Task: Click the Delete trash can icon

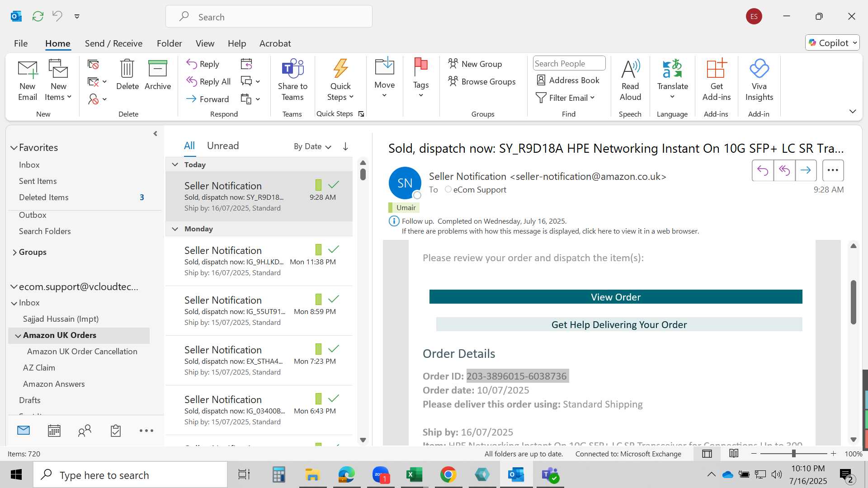Action: coord(127,69)
